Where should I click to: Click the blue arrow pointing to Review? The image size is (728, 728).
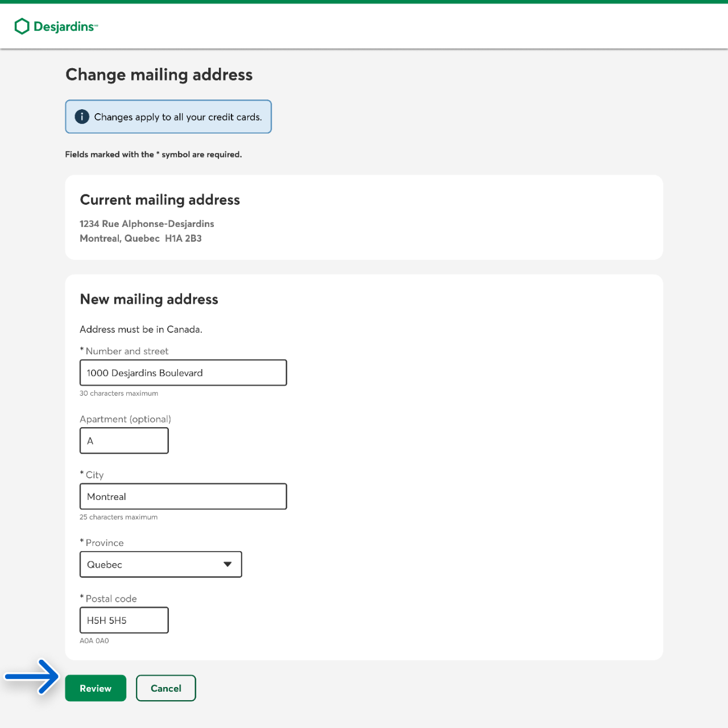pyautogui.click(x=33, y=676)
